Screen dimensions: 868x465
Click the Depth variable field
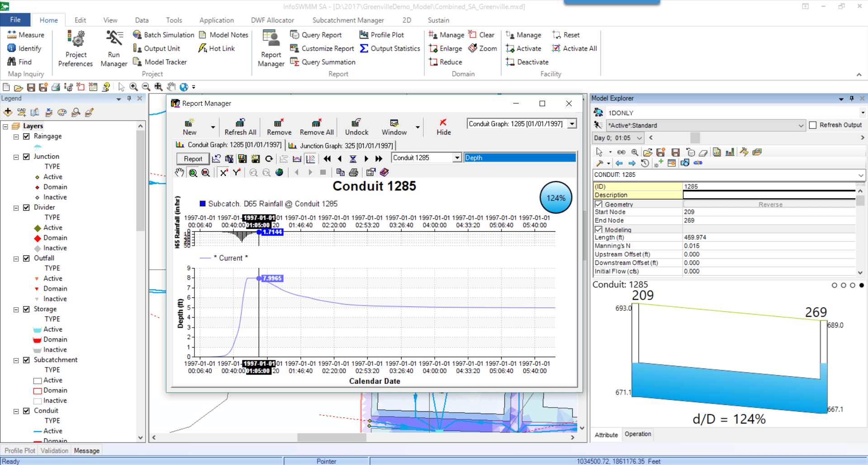coord(520,158)
